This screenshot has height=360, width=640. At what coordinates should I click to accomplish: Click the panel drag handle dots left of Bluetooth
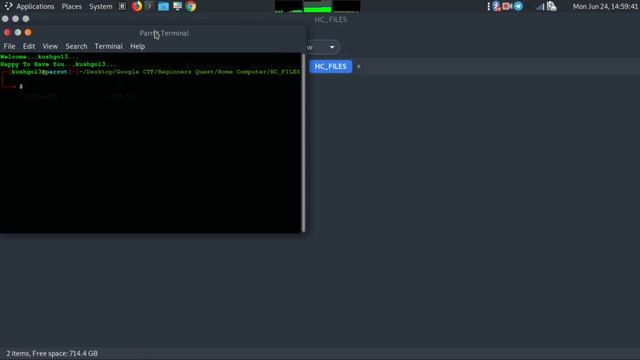(x=489, y=7)
